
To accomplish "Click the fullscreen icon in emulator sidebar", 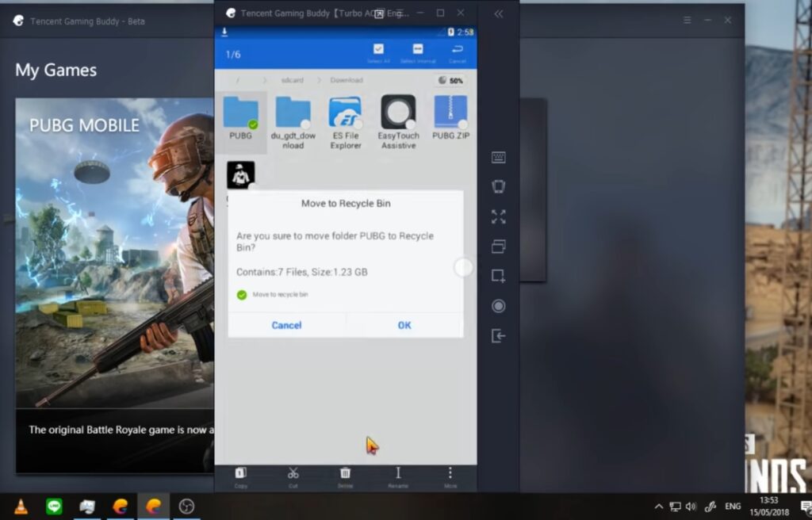I will 498,217.
